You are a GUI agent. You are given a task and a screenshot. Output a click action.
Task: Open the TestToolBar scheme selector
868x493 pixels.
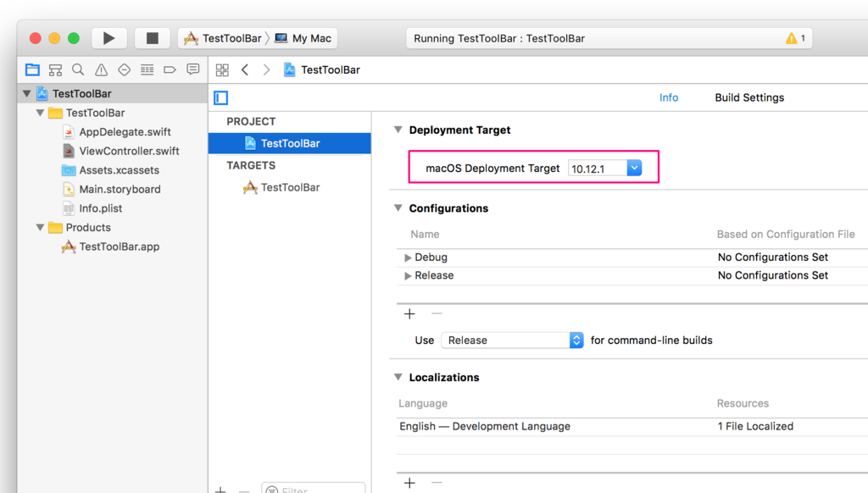223,38
